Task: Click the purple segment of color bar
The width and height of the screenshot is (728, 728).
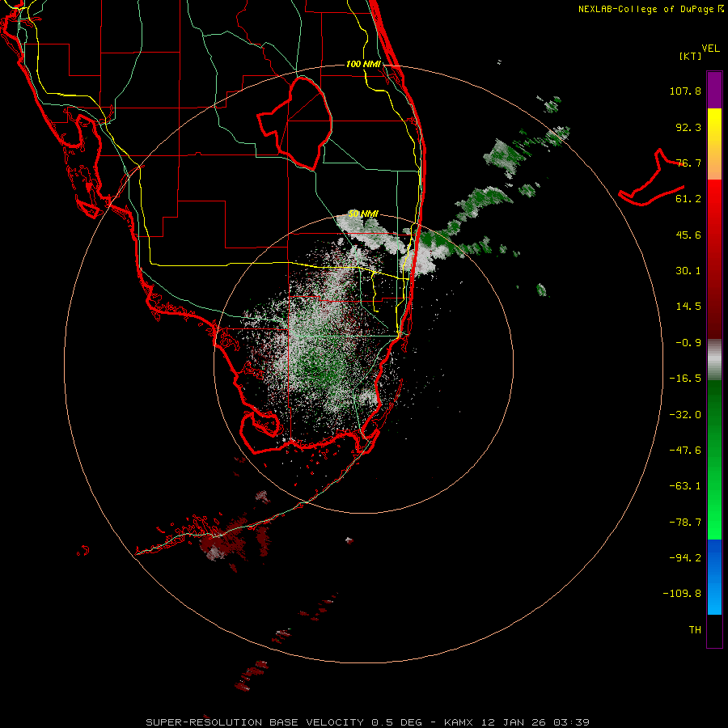Action: click(x=714, y=90)
